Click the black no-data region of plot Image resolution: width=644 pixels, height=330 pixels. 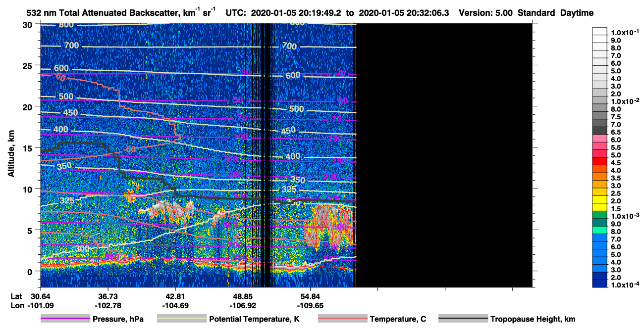444,155
